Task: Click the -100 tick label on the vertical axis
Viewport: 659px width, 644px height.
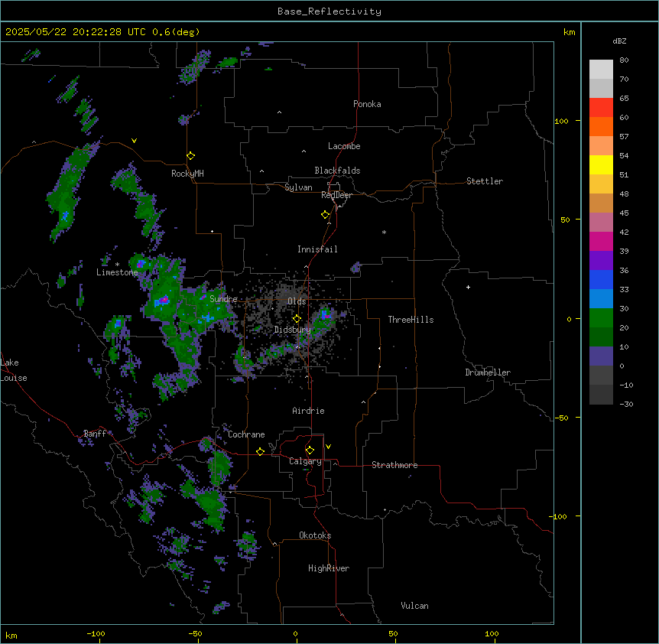Action: coord(559,516)
